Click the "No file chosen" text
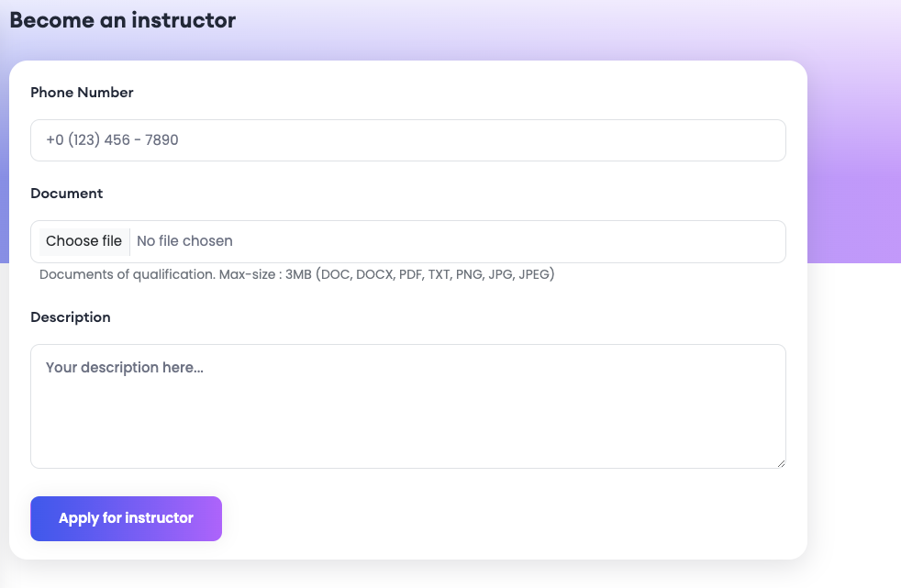The image size is (901, 588). pos(184,241)
